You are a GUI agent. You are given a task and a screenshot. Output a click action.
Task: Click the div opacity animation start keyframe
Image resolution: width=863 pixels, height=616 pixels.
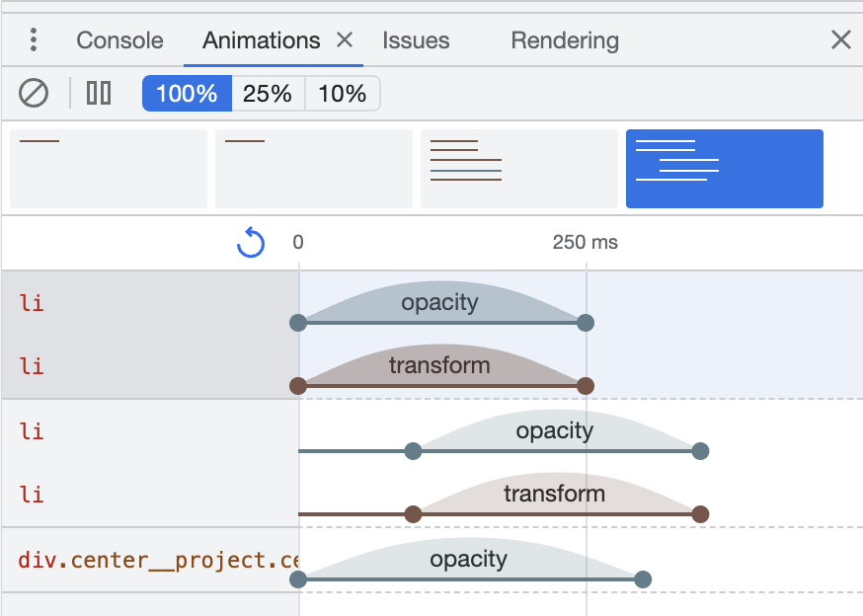298,579
